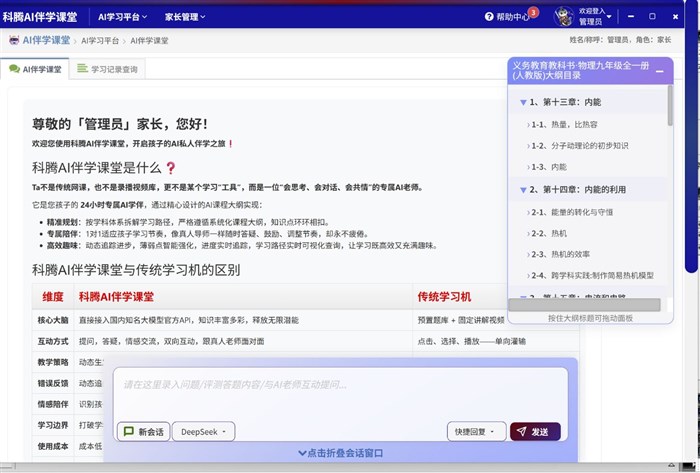This screenshot has width=700, height=473.
Task: Select section 2-3 热机的效率
Action: [x=566, y=254]
